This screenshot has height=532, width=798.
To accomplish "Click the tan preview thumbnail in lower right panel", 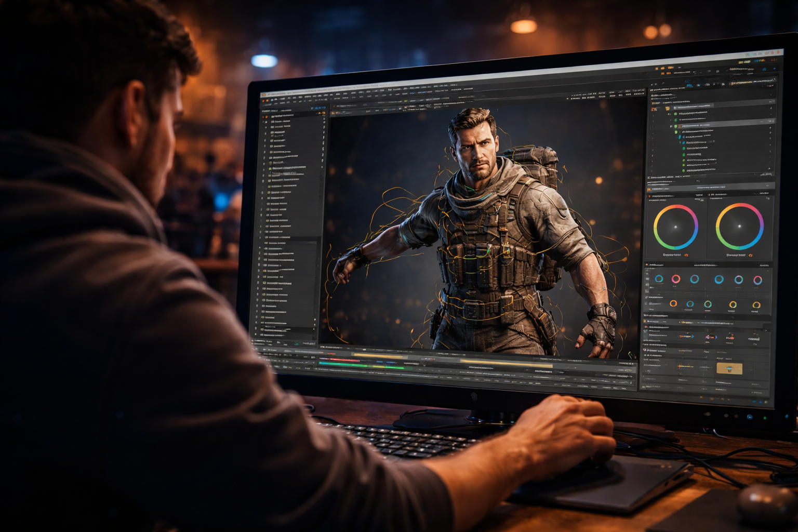I will click(729, 369).
